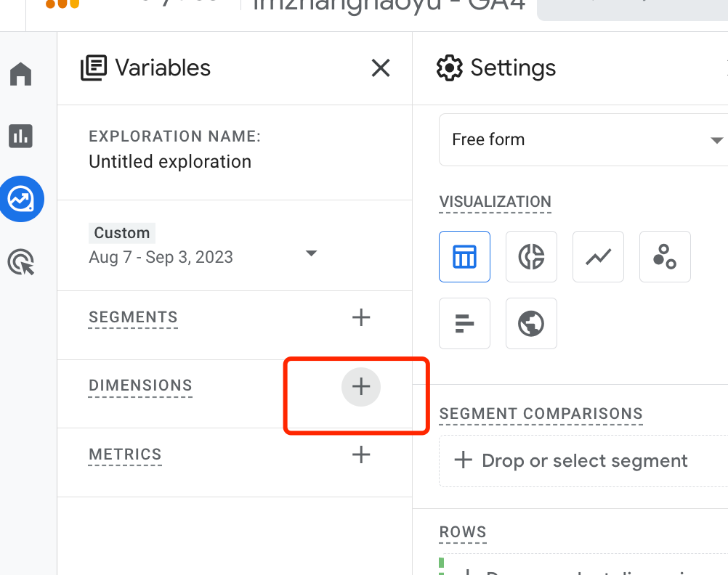Select the Scatter plot visualization
Screen dimensions: 728x575
click(x=665, y=256)
